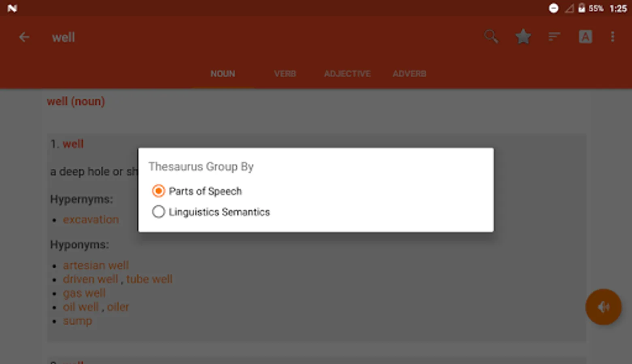
Task: Tap the 'well' title in toolbar
Action: pos(63,38)
